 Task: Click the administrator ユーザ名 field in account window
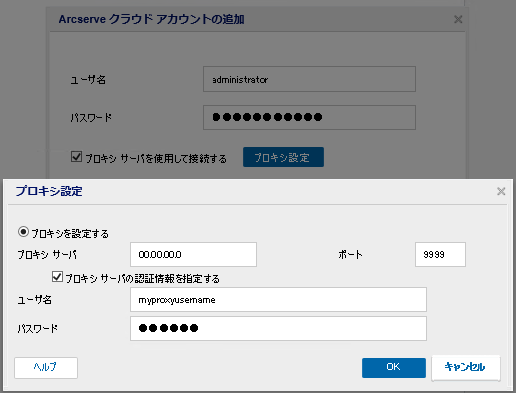309,79
